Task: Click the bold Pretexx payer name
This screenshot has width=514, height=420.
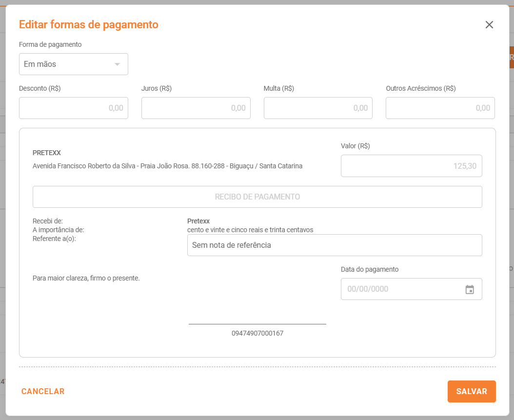Action: click(198, 221)
